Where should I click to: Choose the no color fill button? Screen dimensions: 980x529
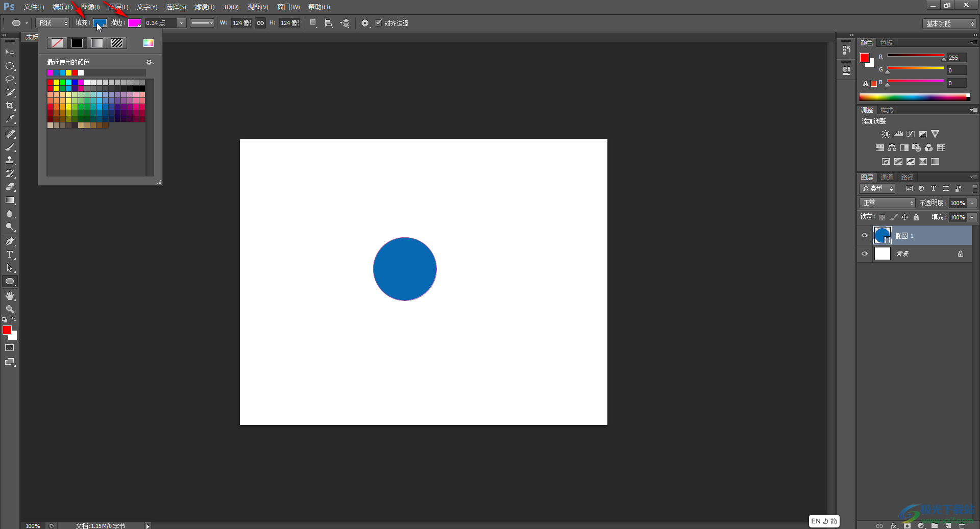[57, 43]
